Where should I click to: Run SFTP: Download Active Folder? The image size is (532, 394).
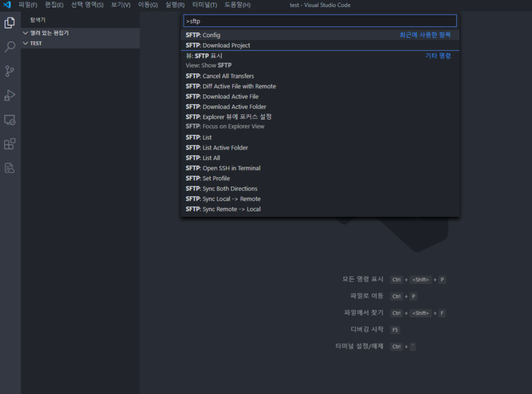[320, 107]
